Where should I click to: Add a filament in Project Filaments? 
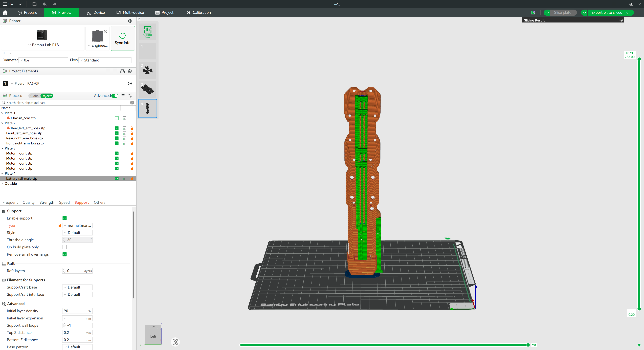108,71
